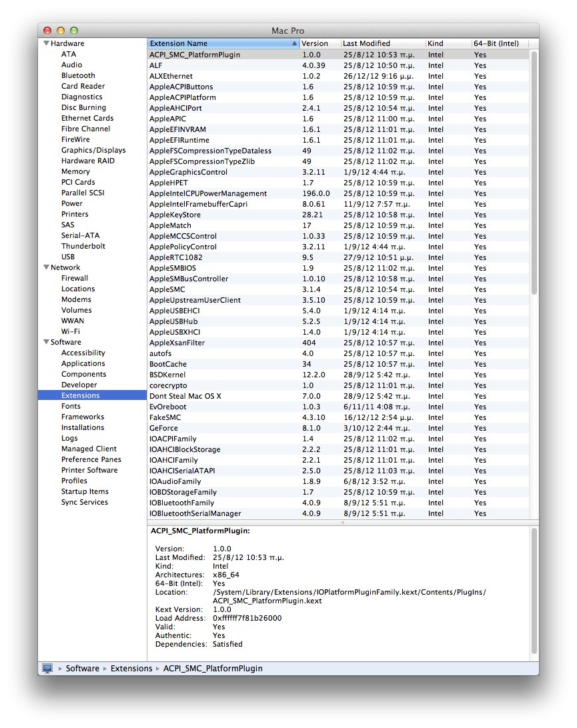The image size is (577, 728).
Task: Select Firewall under Network
Action: click(x=75, y=278)
